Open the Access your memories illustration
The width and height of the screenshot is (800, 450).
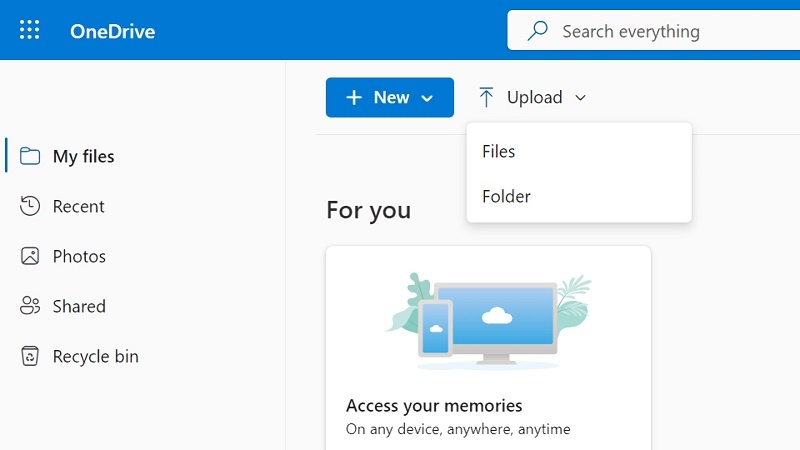tap(488, 320)
